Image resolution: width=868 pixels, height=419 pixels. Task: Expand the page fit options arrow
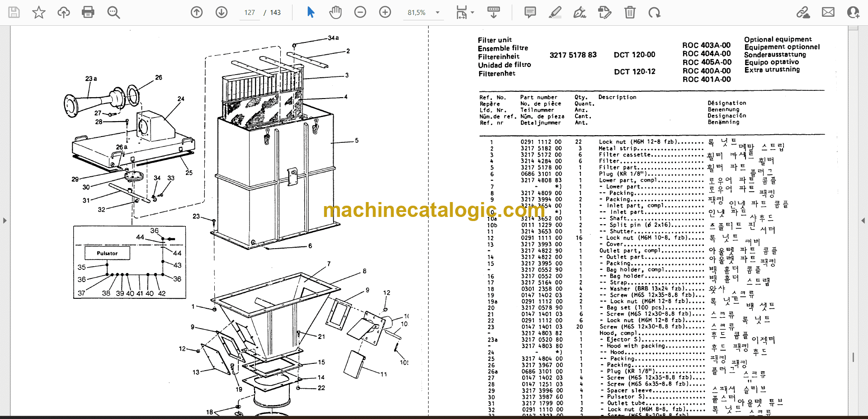472,13
